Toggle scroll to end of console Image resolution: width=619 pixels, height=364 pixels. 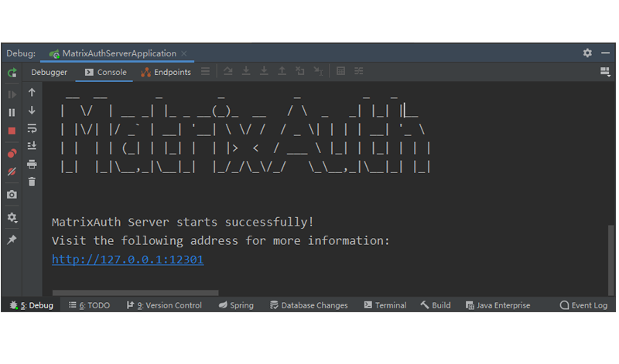tap(32, 146)
